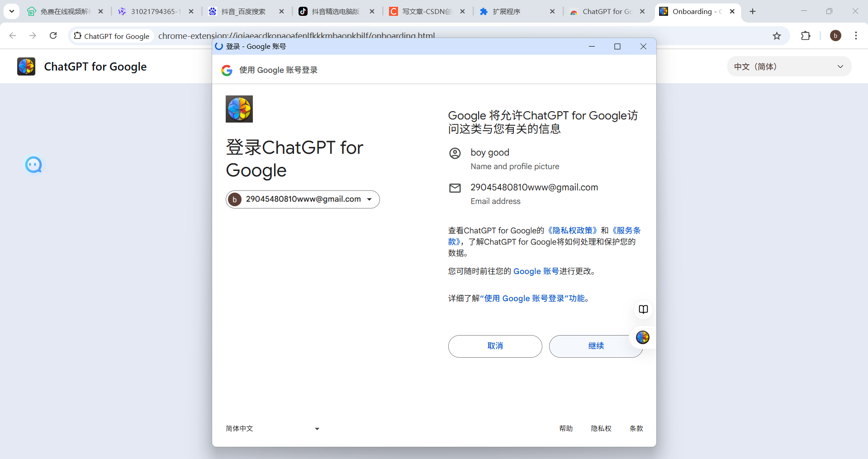The height and width of the screenshot is (459, 868).
Task: Go forward using the browser forward arrow
Action: coord(33,36)
